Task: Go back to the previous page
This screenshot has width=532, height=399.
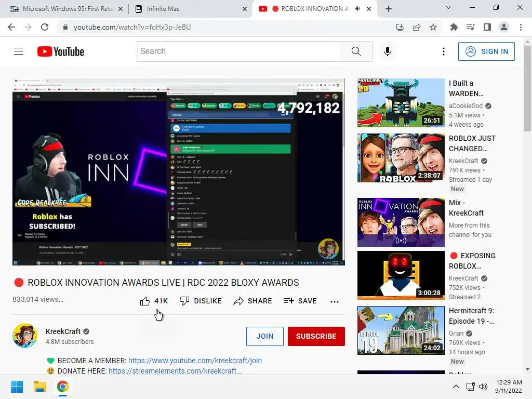Action: (x=11, y=27)
